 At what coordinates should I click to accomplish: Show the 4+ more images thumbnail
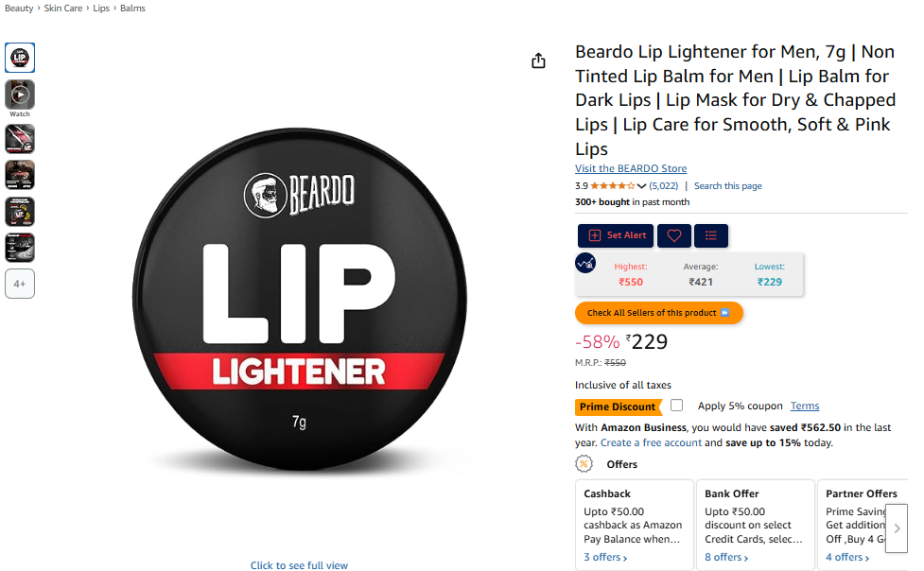click(20, 284)
